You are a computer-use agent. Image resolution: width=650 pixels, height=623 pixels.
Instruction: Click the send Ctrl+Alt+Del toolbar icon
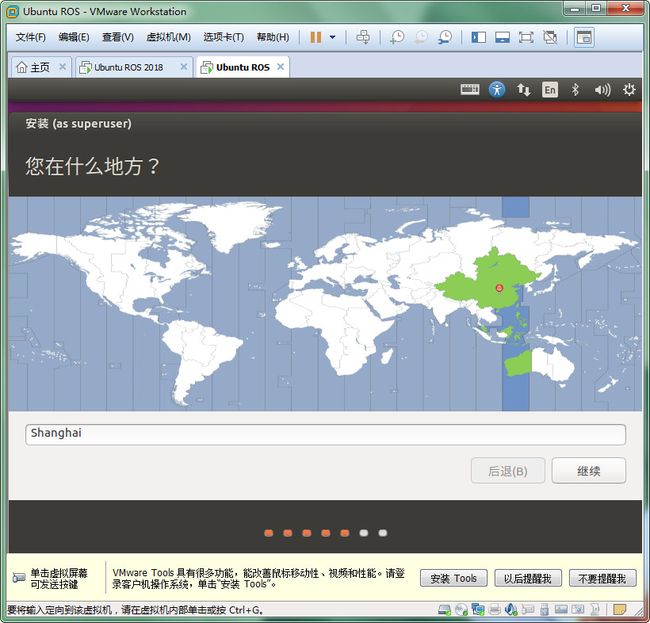tap(363, 37)
